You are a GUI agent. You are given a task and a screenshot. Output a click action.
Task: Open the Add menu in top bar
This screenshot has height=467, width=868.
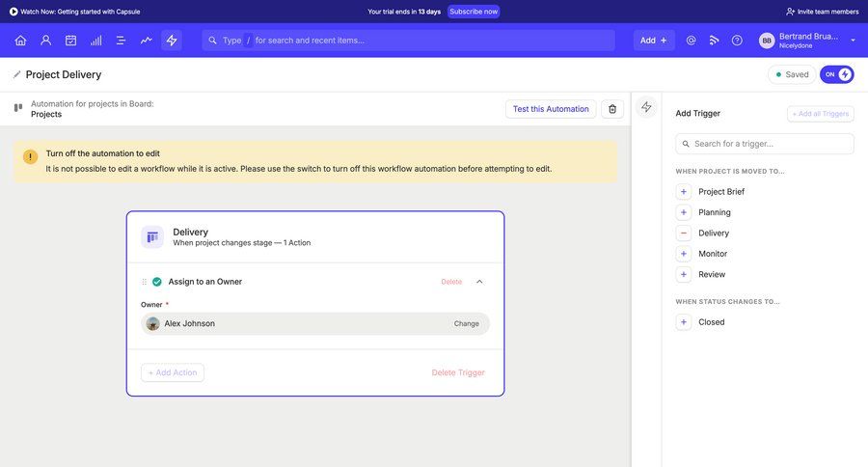pos(653,41)
